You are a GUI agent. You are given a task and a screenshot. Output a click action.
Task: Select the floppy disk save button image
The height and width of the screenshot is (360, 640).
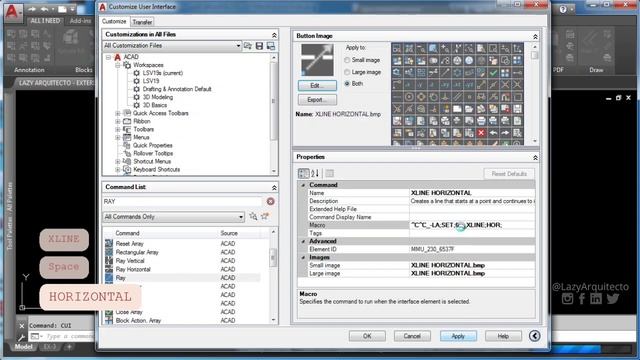click(518, 109)
